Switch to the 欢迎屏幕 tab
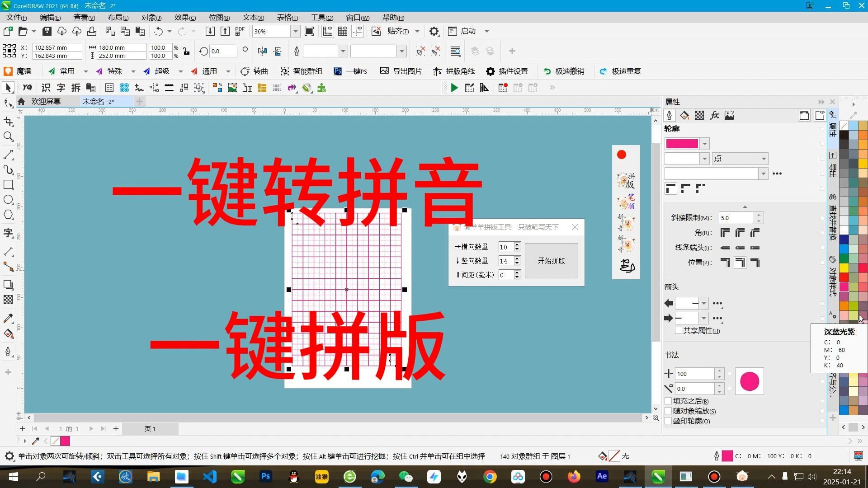Viewport: 868px width, 488px height. [46, 101]
